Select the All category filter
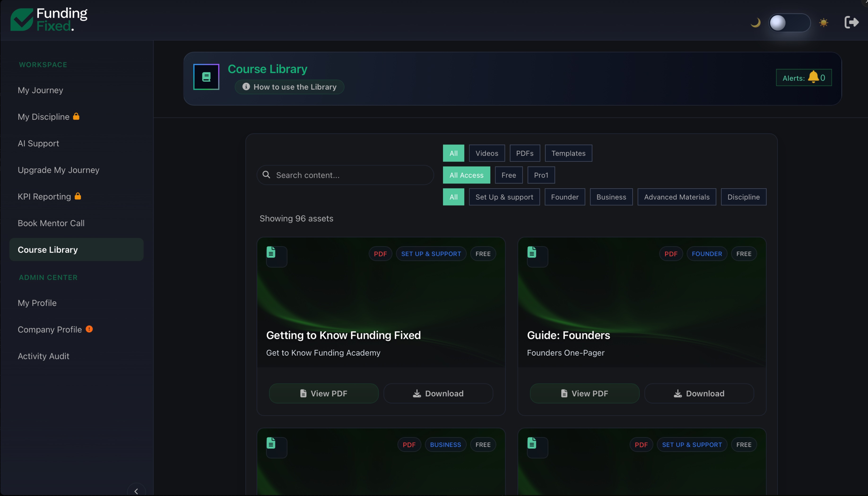This screenshot has height=496, width=868. click(x=453, y=197)
